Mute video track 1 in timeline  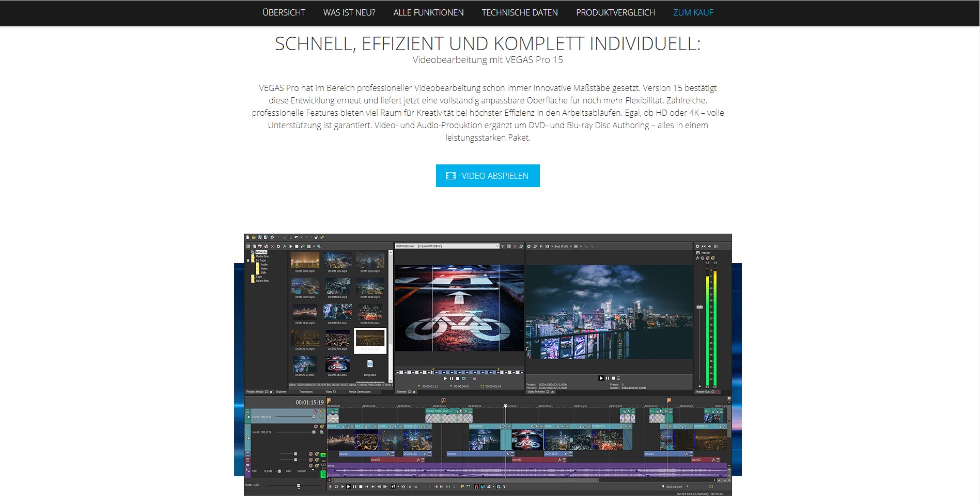coord(316,411)
